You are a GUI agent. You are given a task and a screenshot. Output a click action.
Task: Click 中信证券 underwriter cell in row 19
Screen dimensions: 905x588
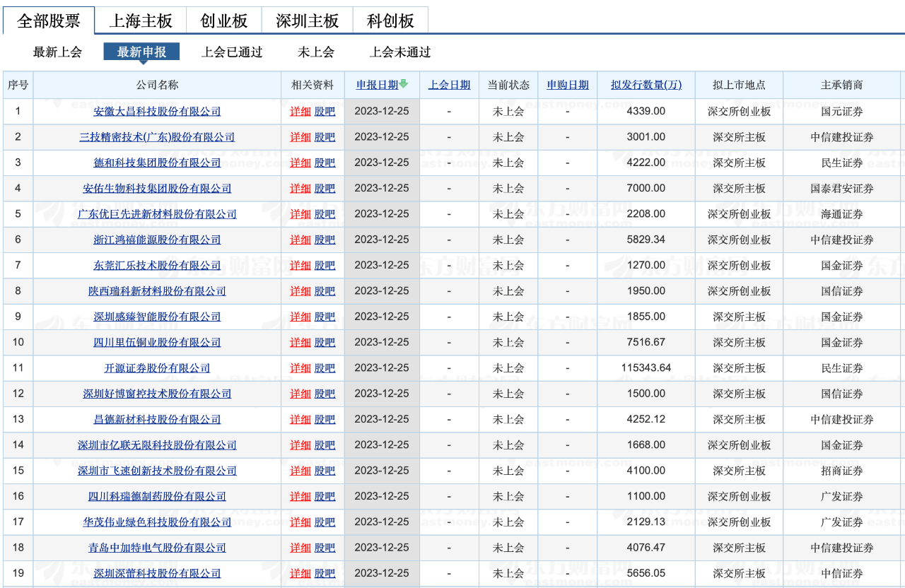842,574
